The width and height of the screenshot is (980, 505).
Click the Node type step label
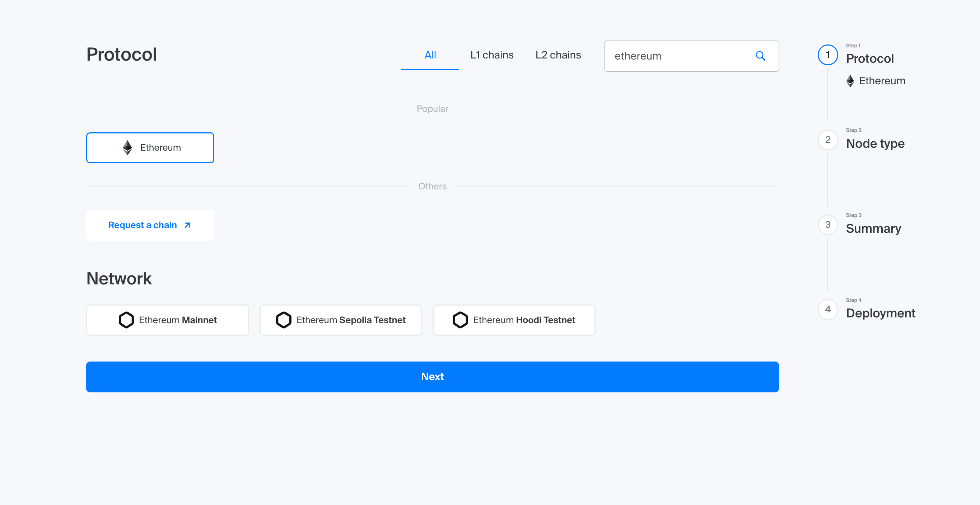click(875, 143)
